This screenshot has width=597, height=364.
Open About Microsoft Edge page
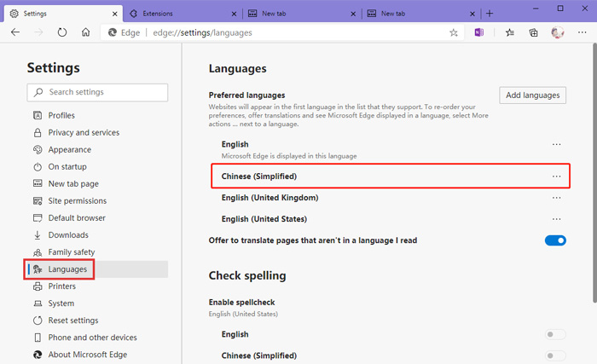tap(88, 355)
